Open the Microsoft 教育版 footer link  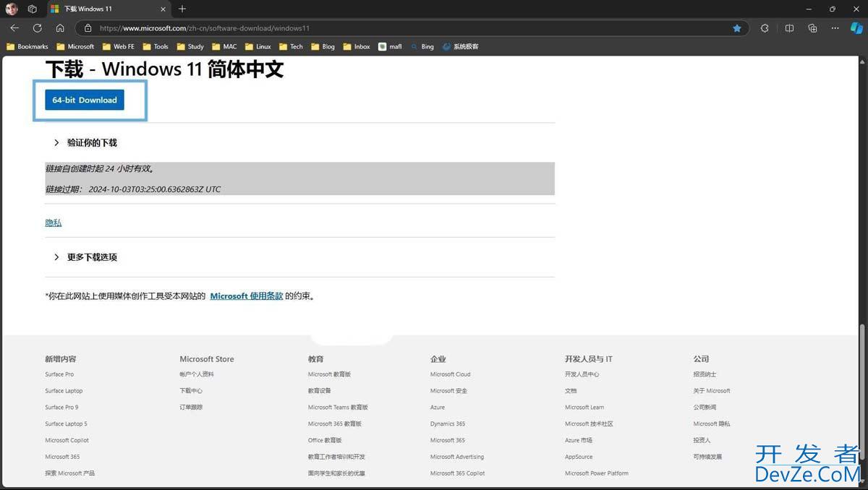329,374
